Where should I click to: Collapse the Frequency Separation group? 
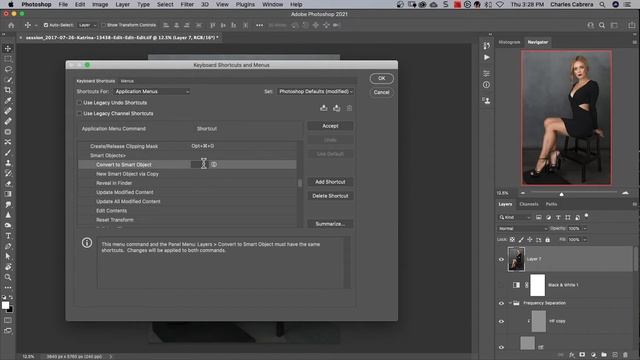point(510,303)
